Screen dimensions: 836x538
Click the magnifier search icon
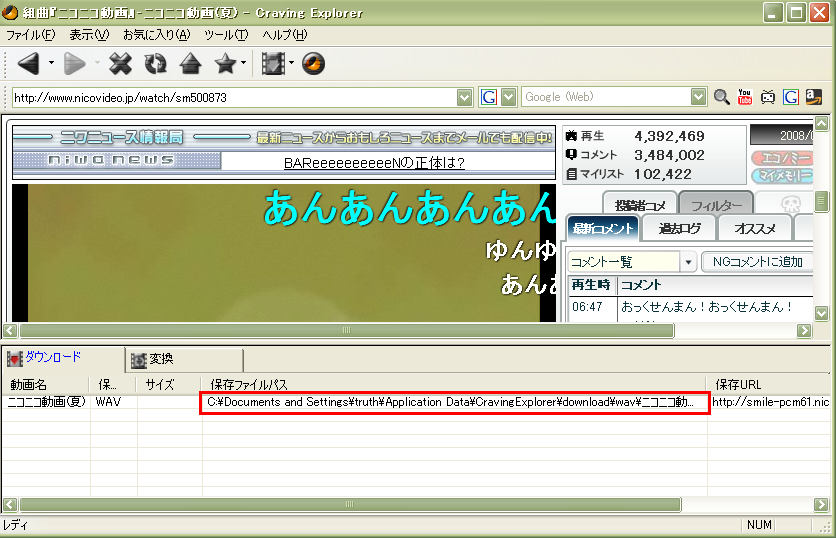click(721, 97)
